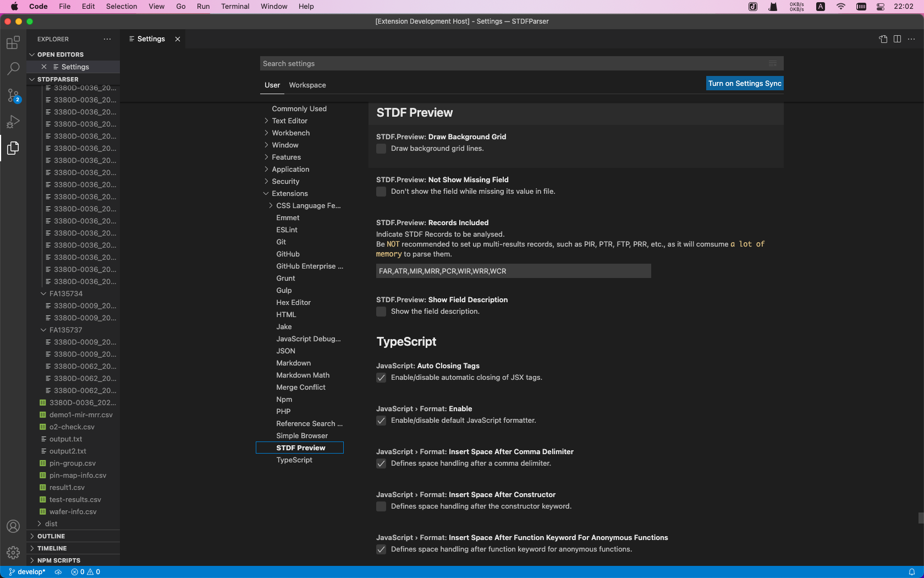The image size is (924, 578).
Task: Open notifications bell in status bar
Action: [x=911, y=572]
